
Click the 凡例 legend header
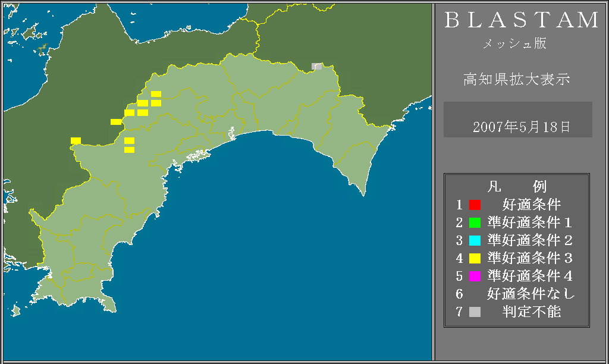point(517,187)
